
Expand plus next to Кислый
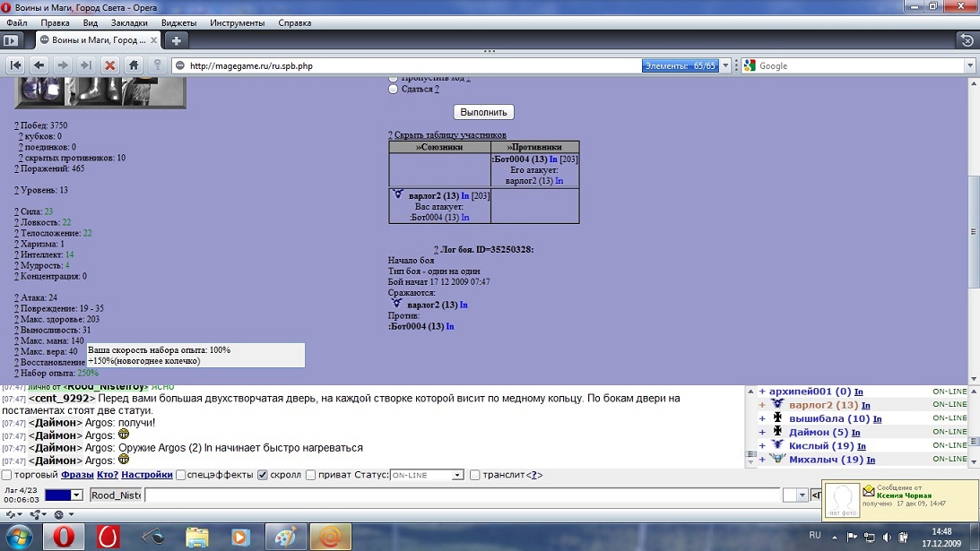point(762,445)
